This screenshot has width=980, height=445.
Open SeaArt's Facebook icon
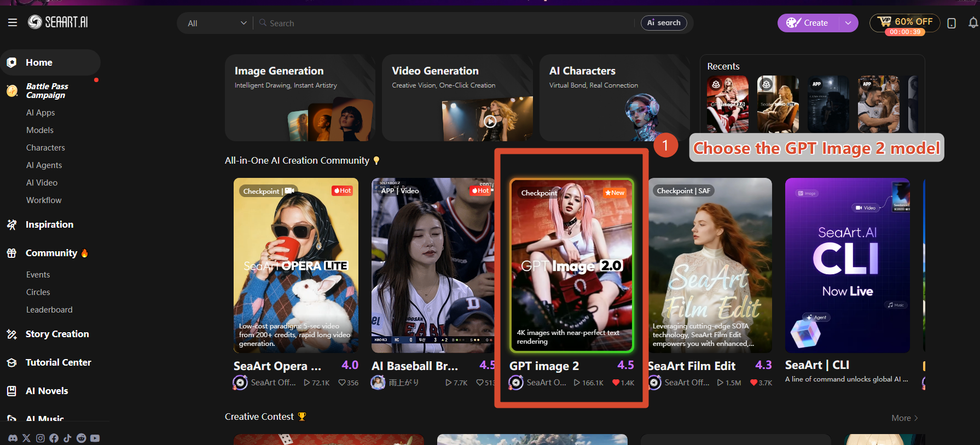54,438
